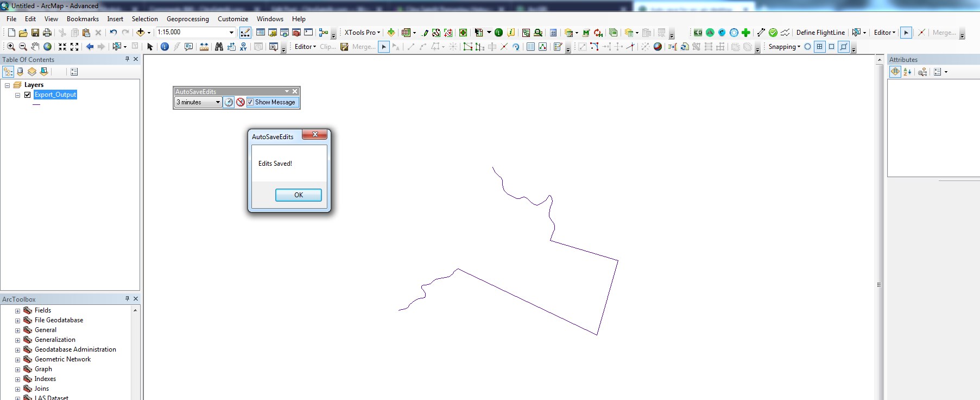Activate the Pan hand tool
The width and height of the screenshot is (980, 400).
click(35, 47)
